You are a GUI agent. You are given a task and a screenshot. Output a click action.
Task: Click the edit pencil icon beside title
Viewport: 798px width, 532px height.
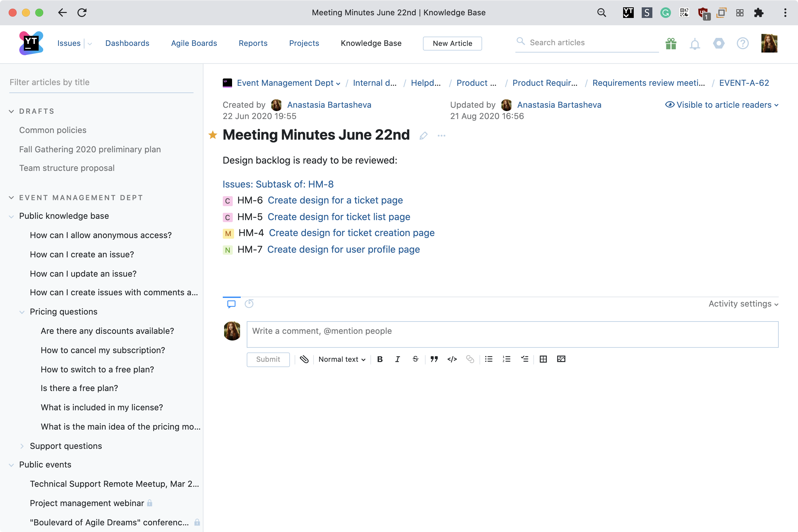[423, 136]
